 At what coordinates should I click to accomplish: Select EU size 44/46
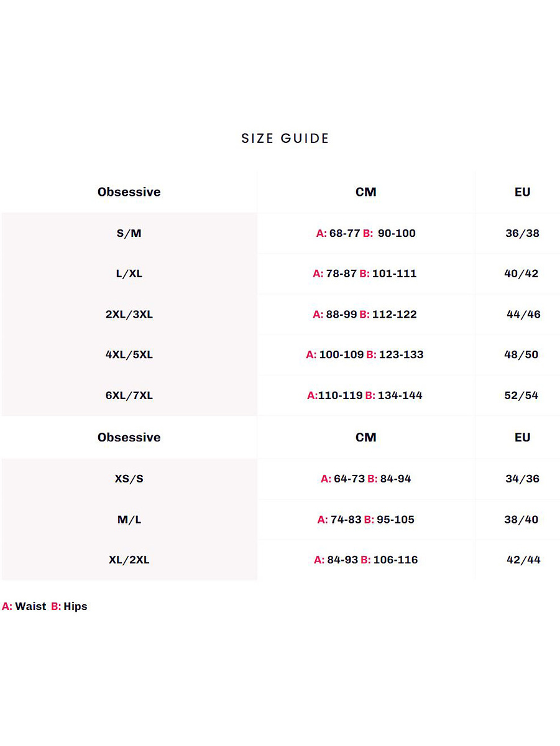523,315
